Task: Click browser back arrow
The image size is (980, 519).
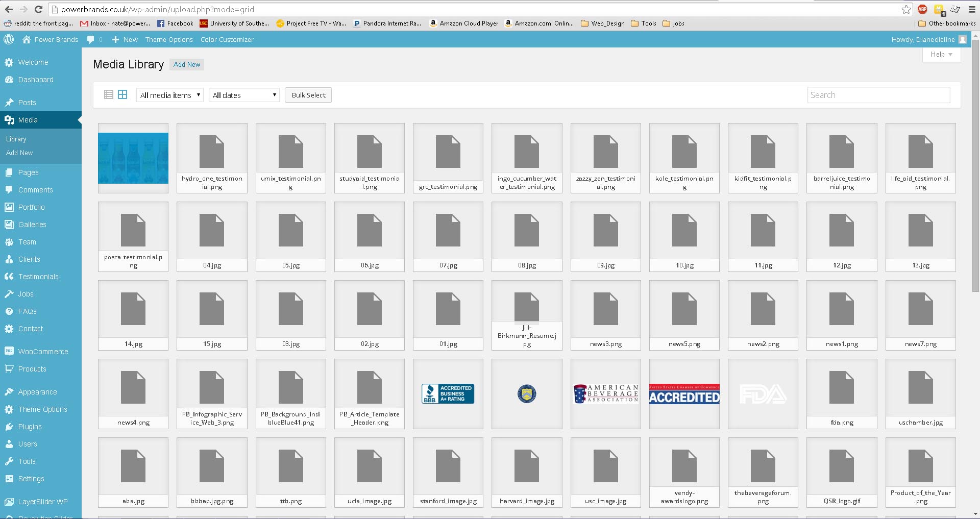Action: pyautogui.click(x=9, y=9)
